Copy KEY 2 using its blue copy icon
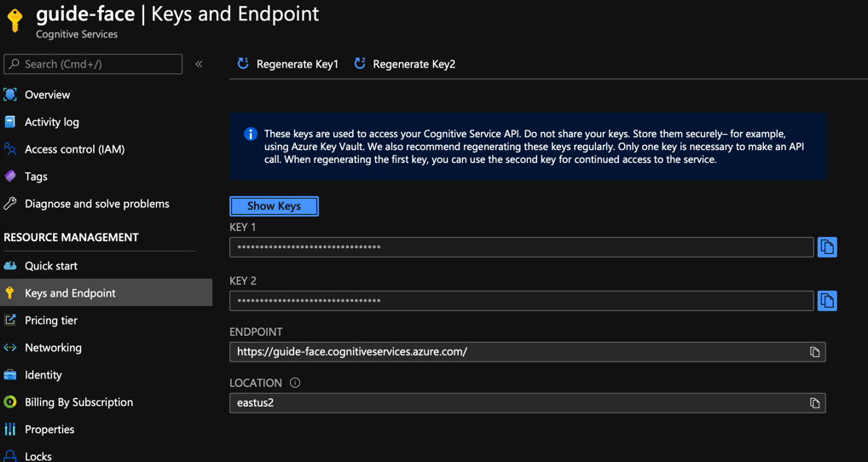 coord(827,300)
